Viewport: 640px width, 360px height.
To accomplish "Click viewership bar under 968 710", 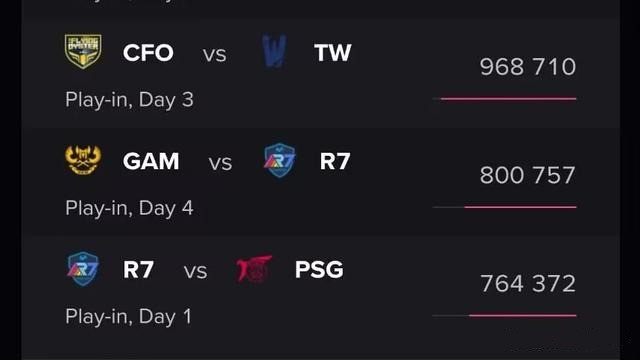I will click(x=504, y=99).
